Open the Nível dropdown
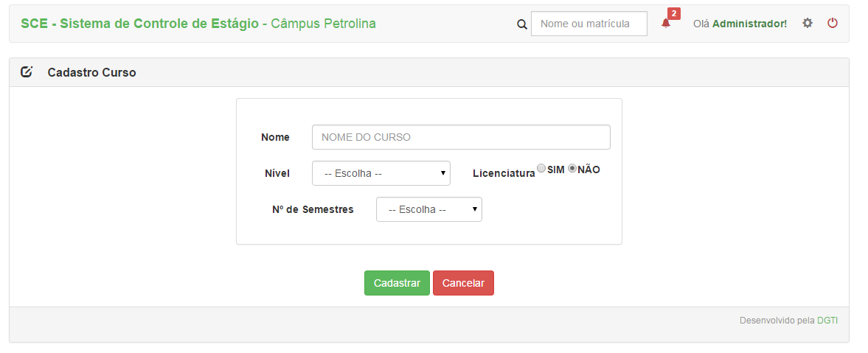The image size is (868, 353). pyautogui.click(x=381, y=173)
